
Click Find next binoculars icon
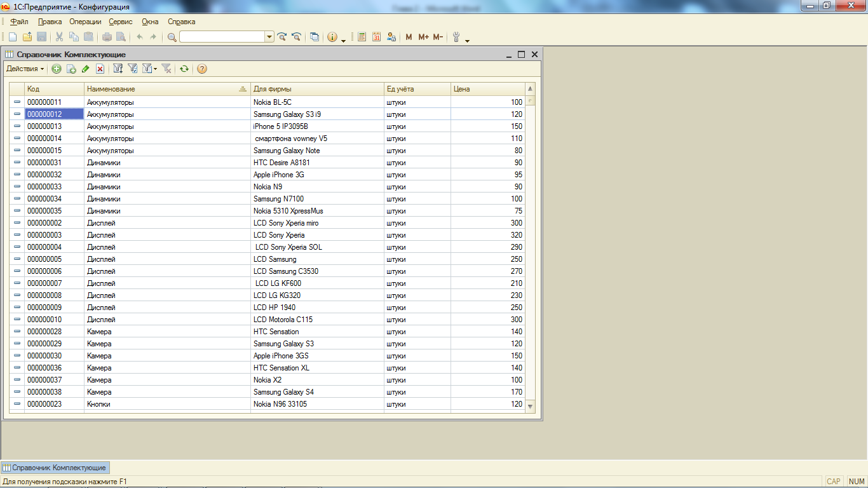click(x=282, y=37)
